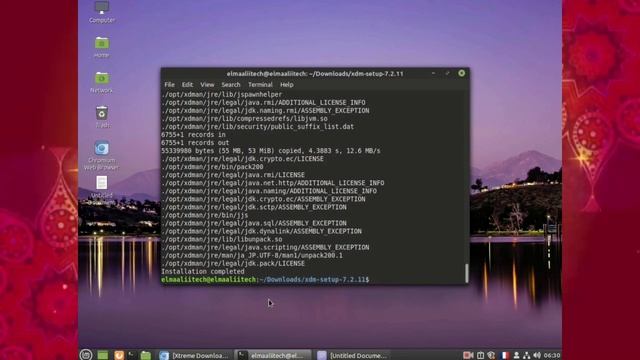Image resolution: width=640 pixels, height=360 pixels.
Task: Open the French flag keyboard layout indicator
Action: pyautogui.click(x=504, y=356)
